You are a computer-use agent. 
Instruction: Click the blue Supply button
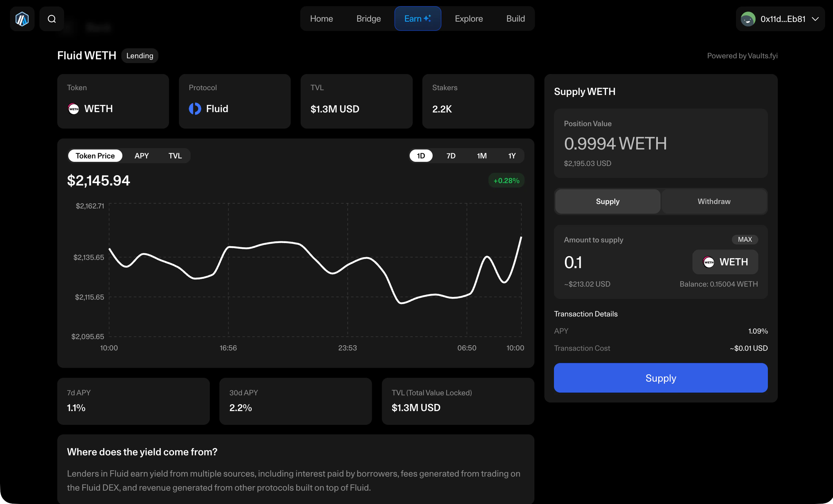661,378
